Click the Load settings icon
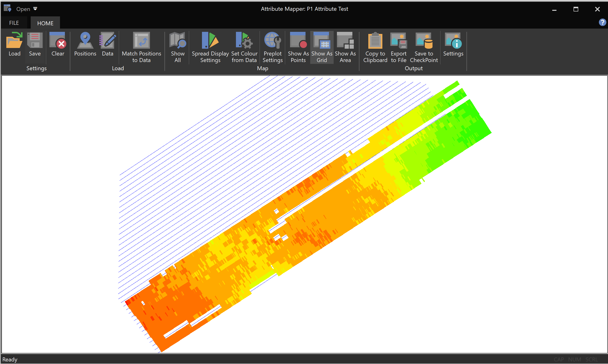608x364 pixels. pos(15,44)
